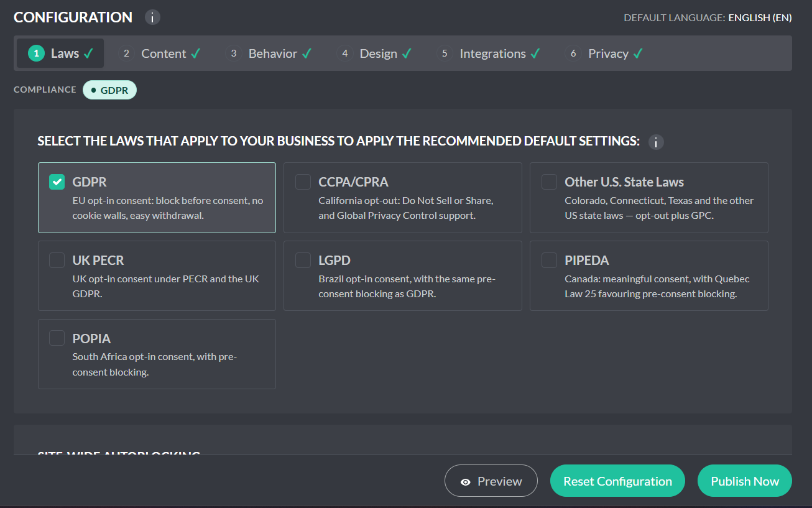
Task: Click step number 6 circle icon
Action: pos(573,53)
